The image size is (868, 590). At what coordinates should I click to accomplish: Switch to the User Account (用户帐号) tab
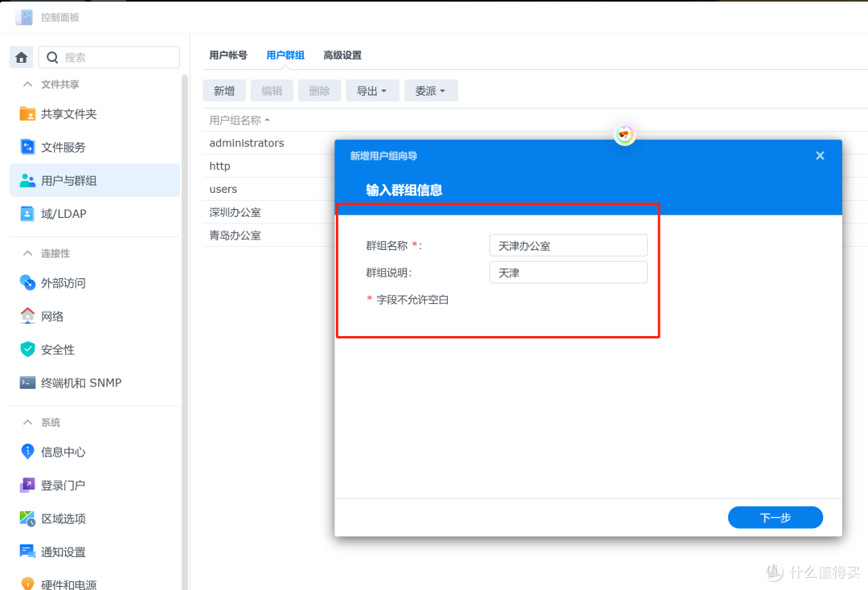228,55
